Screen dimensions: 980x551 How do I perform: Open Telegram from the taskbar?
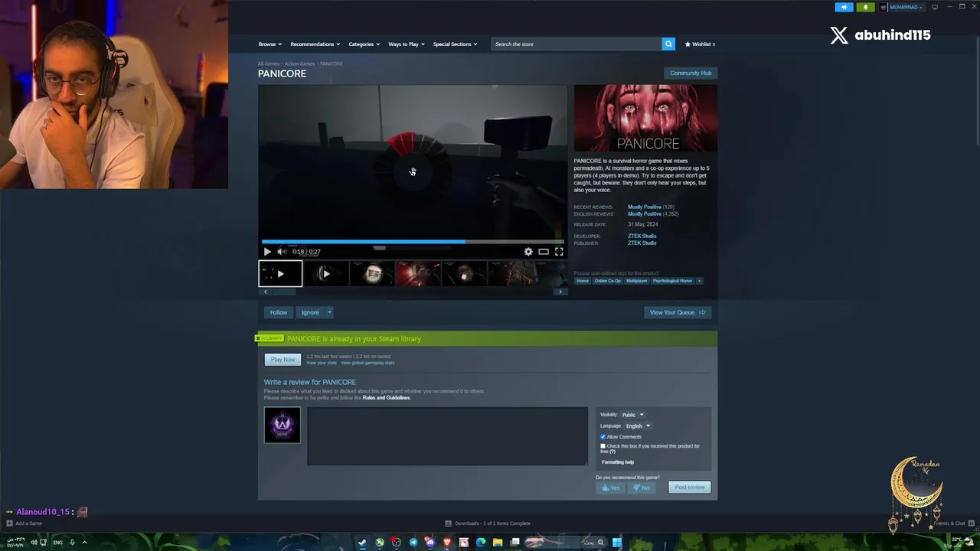[413, 543]
